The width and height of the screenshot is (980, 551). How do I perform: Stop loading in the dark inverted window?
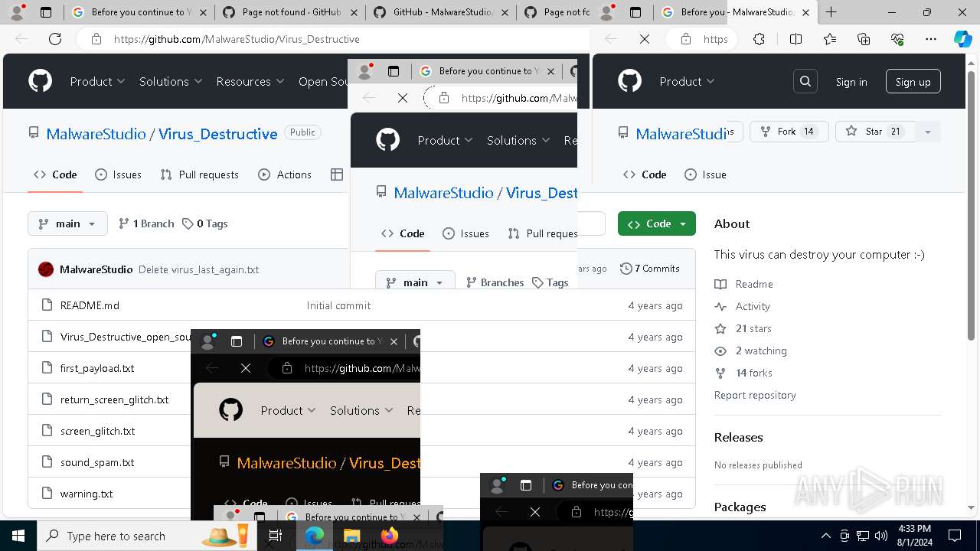tap(246, 368)
